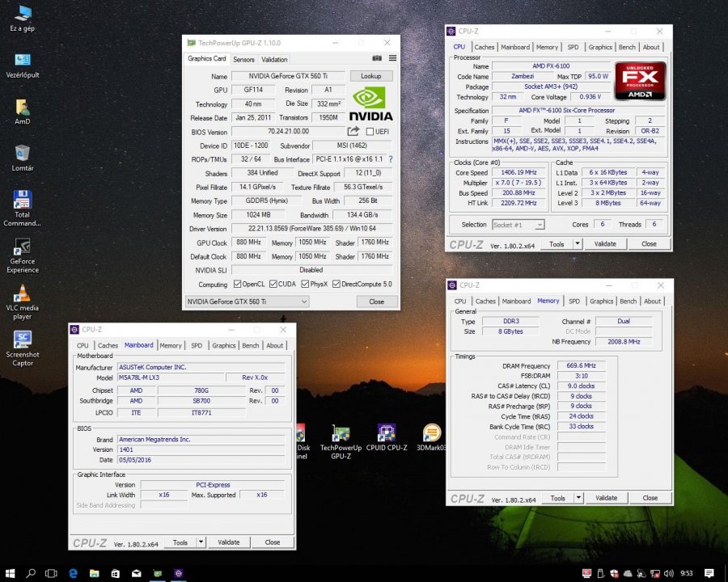Open Bench tab in CPU-Z CPU window
Image resolution: width=728 pixels, height=582 pixels.
coord(627,47)
